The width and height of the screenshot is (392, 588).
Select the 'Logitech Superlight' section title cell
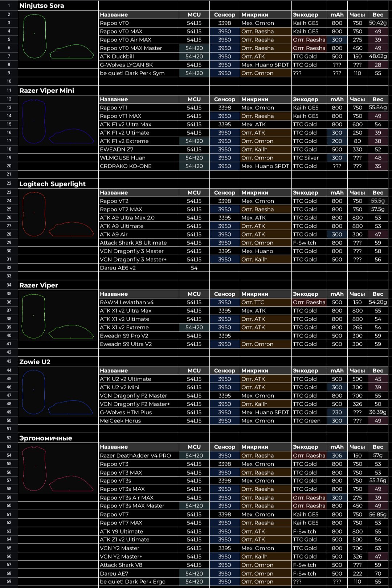58,184
